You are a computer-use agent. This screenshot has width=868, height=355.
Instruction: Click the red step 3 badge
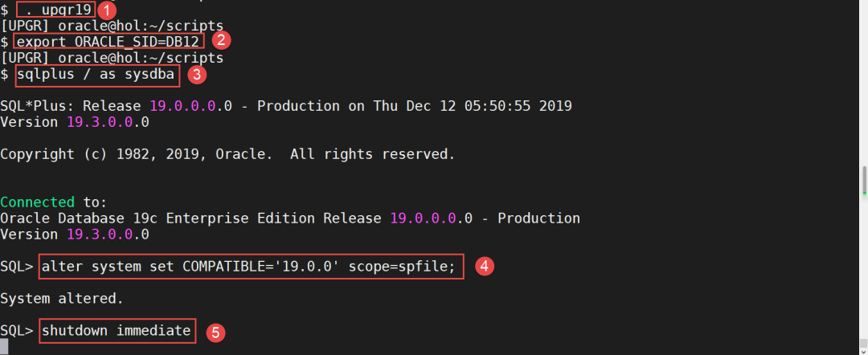point(198,75)
